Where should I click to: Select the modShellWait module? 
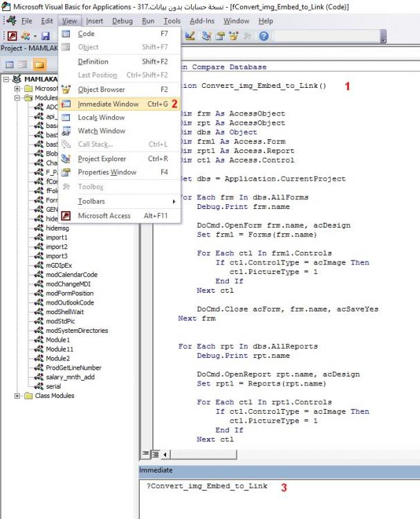[64, 312]
